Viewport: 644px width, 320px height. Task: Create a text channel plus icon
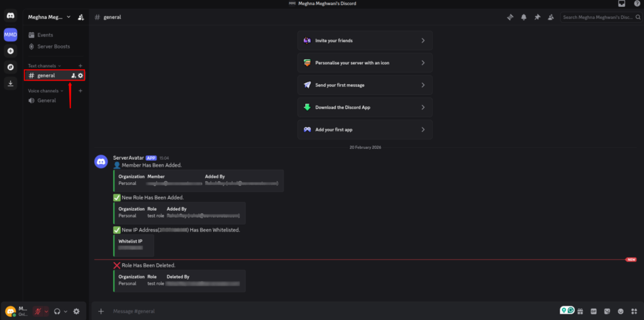pyautogui.click(x=80, y=66)
